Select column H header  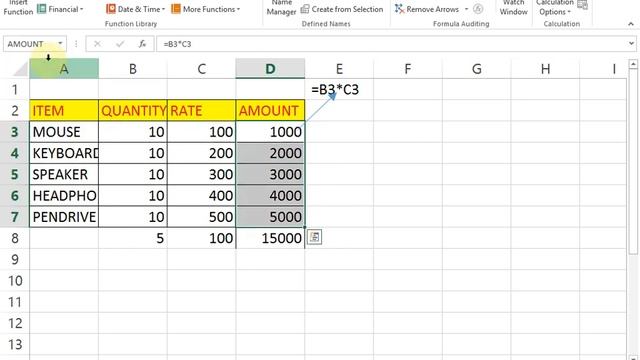[545, 69]
